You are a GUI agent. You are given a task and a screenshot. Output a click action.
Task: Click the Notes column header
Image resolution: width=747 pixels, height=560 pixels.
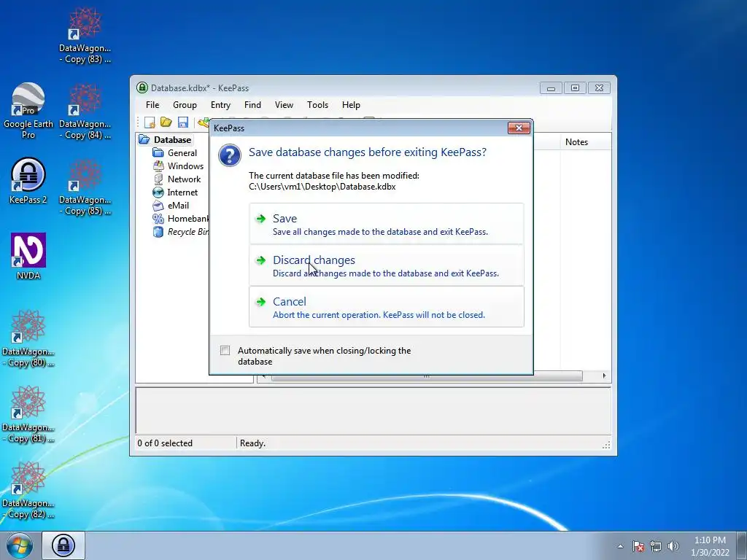coord(586,142)
